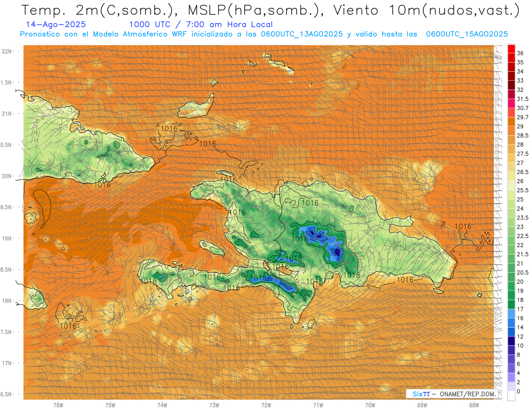Select the legend swatch between 30.7 and 31.5

511,103
